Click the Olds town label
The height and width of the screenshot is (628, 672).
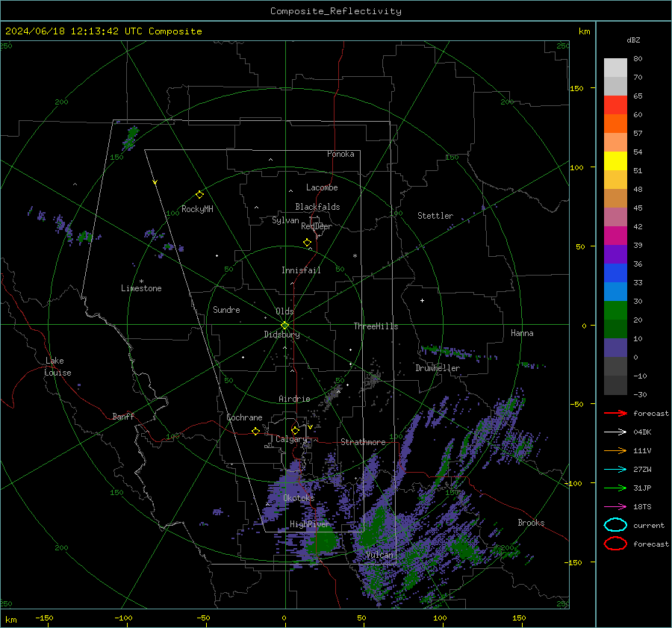(x=284, y=311)
